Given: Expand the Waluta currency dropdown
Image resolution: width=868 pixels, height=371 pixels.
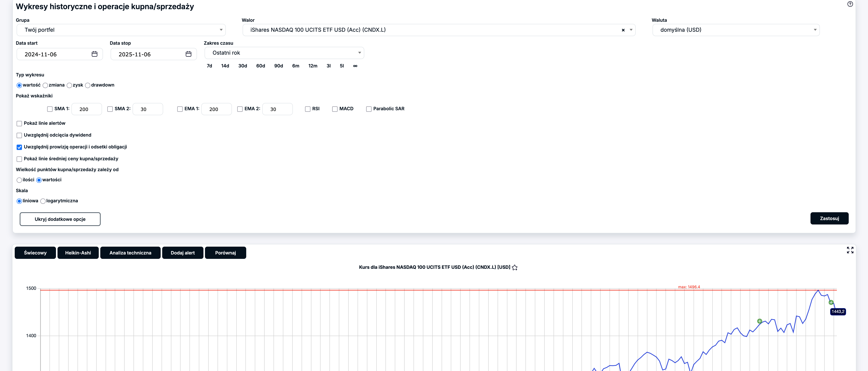Looking at the screenshot, I should click(736, 30).
